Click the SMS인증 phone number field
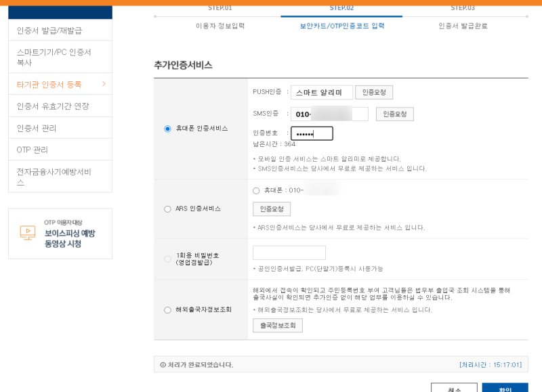The image size is (542, 392). point(329,114)
